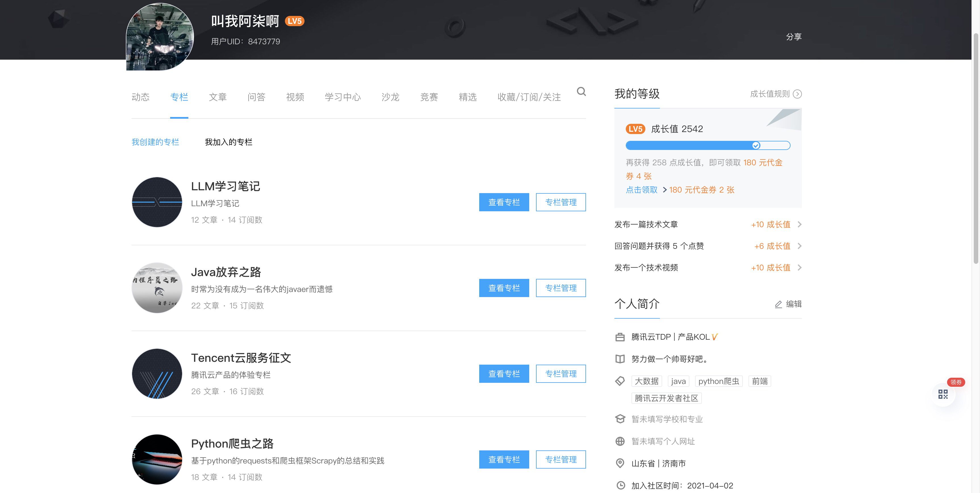
Task: Open the 成长值规则 link
Action: click(770, 94)
